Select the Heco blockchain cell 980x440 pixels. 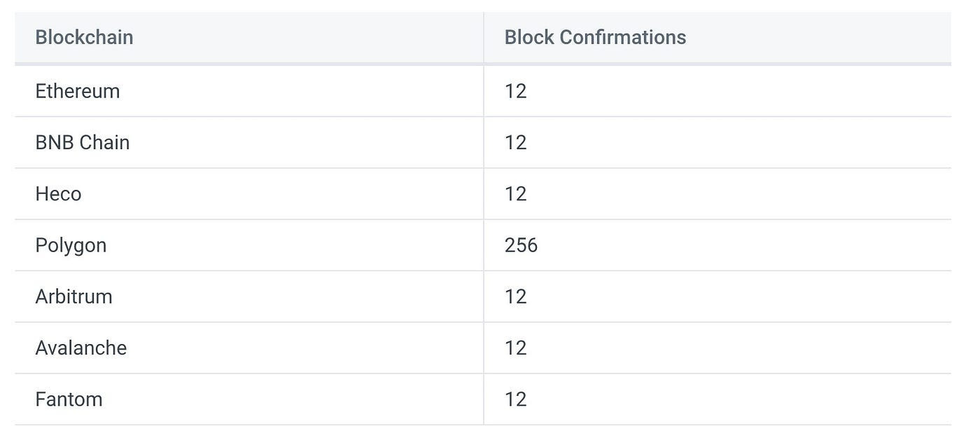[58, 193]
